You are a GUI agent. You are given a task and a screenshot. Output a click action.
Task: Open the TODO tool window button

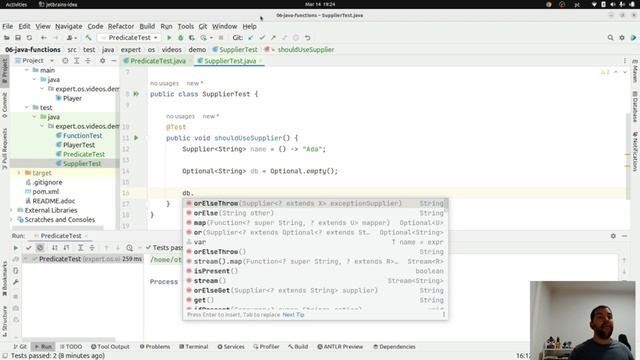click(71, 347)
